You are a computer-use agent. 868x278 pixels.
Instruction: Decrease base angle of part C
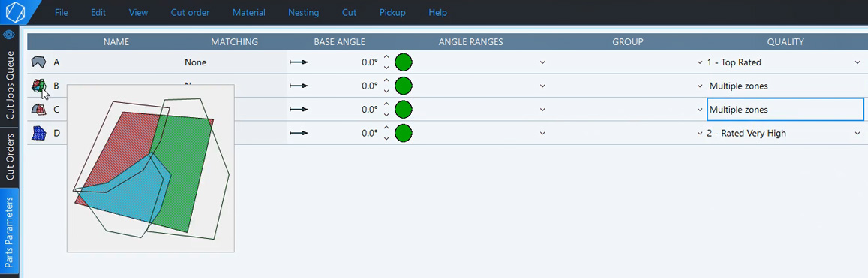tap(386, 114)
